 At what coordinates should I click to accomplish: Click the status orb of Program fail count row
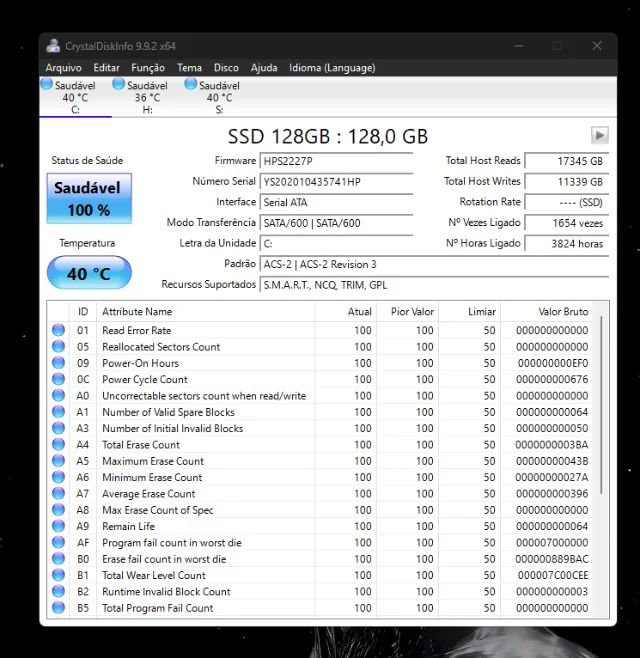click(x=58, y=542)
